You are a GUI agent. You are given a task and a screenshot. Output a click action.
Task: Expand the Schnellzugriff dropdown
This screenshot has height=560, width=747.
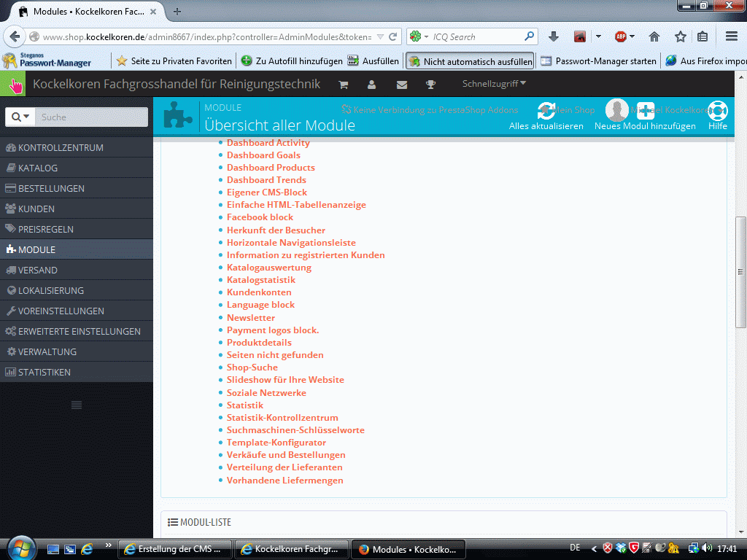click(x=494, y=84)
